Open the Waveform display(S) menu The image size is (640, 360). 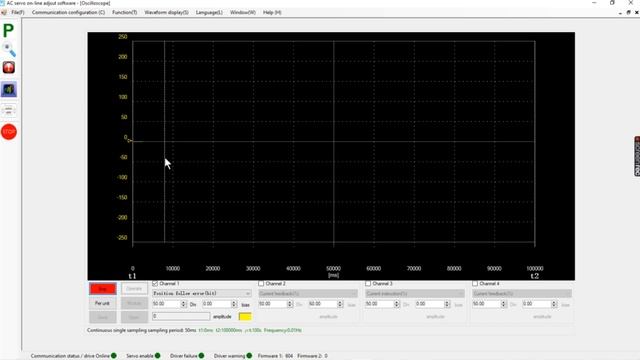click(x=166, y=13)
